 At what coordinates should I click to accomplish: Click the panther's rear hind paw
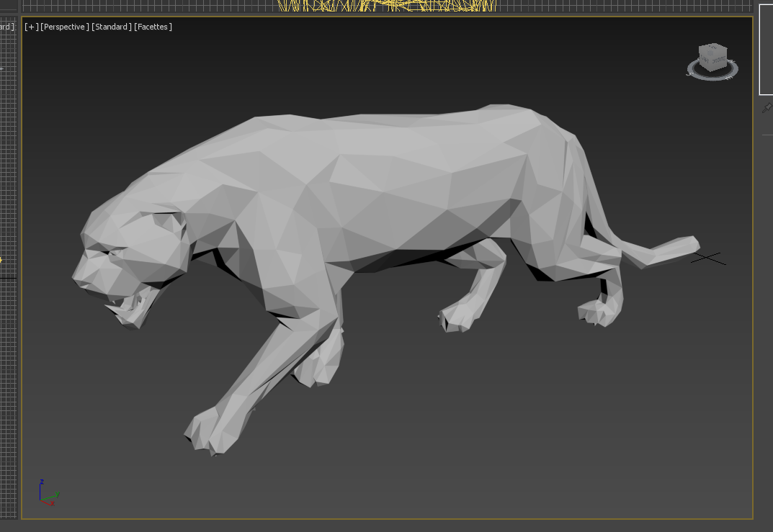point(598,311)
